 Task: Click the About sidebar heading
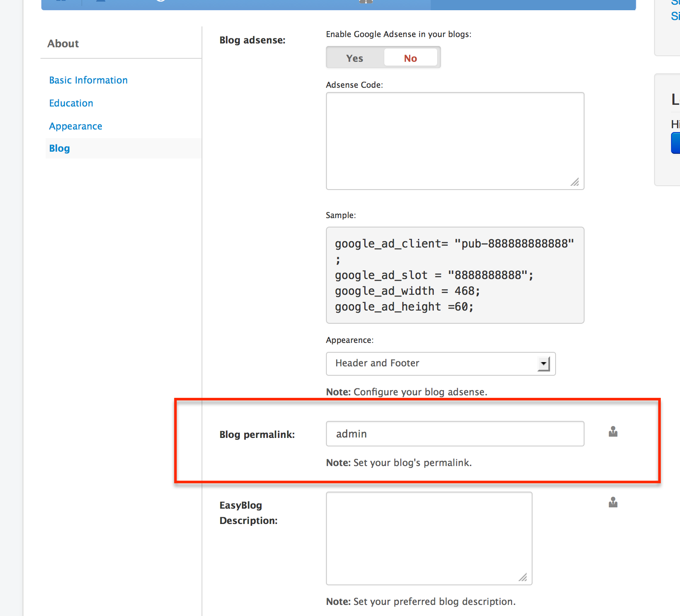click(x=63, y=43)
